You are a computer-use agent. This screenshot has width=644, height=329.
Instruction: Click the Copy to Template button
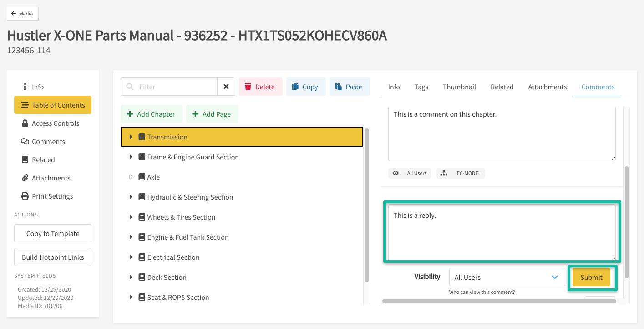53,233
